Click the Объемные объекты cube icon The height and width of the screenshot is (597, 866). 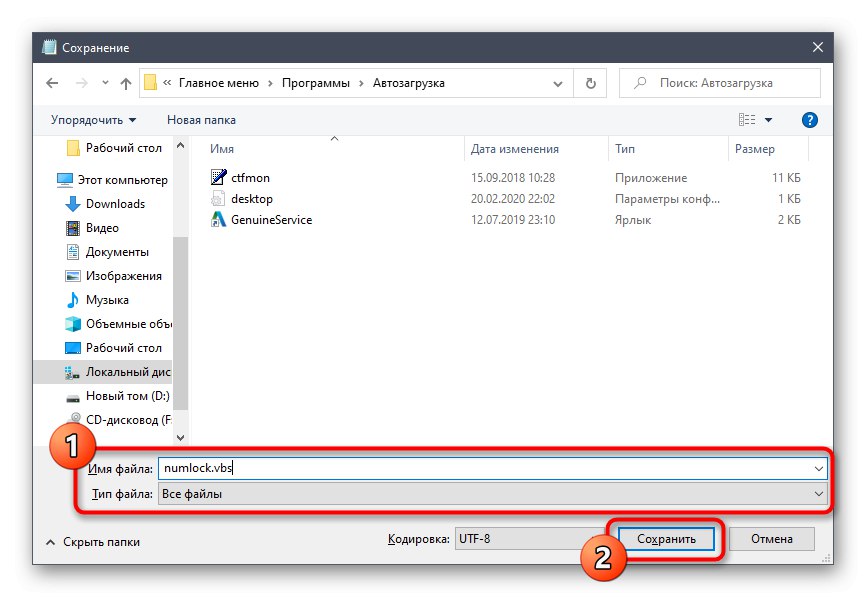(x=72, y=324)
